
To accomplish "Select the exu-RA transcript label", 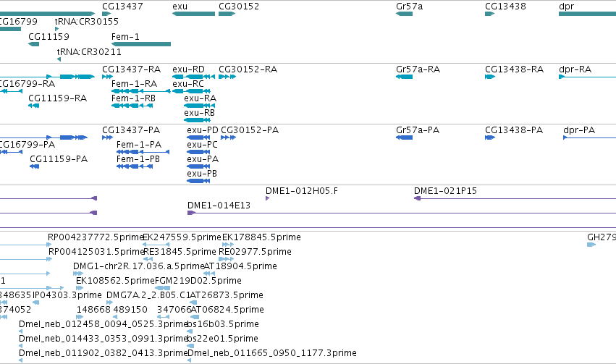I will click(x=201, y=98).
